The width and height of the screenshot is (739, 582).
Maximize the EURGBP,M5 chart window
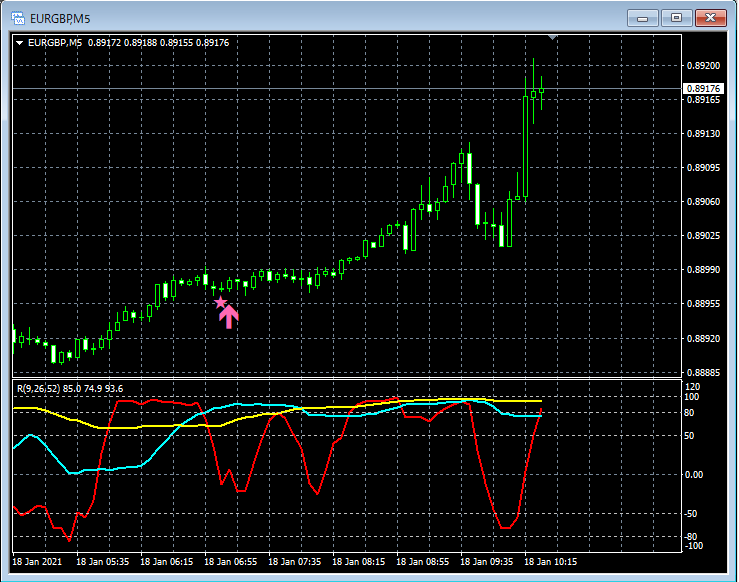(676, 18)
